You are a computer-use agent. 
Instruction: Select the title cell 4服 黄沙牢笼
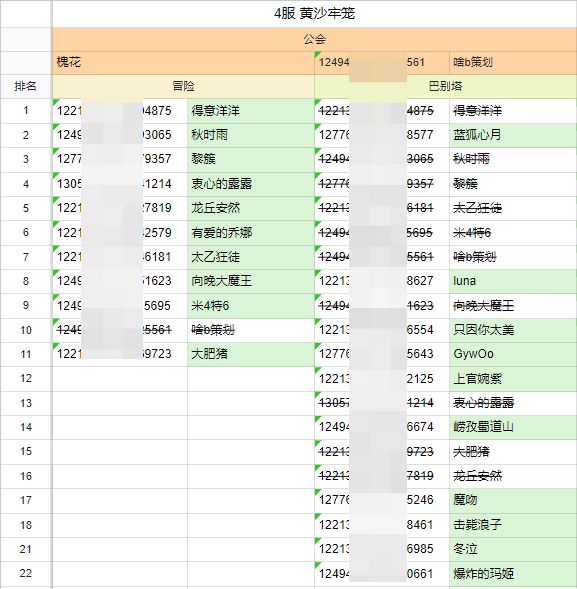314,14
